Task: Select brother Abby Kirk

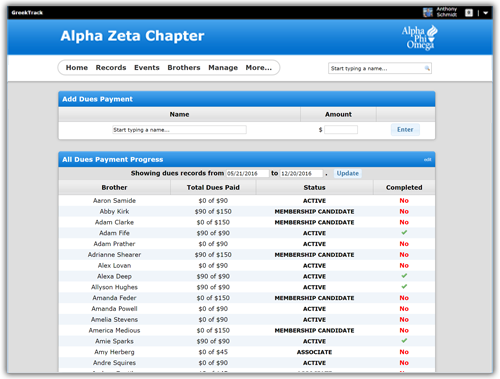Action: click(114, 211)
